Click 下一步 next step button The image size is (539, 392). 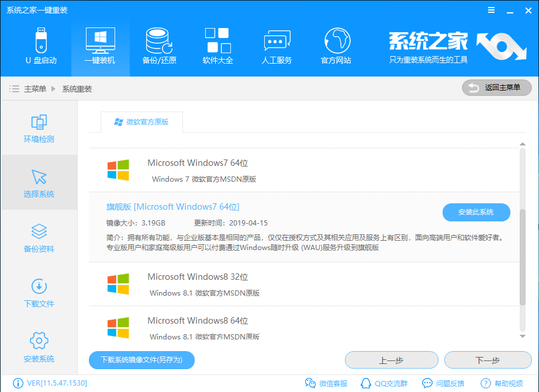[x=488, y=360]
